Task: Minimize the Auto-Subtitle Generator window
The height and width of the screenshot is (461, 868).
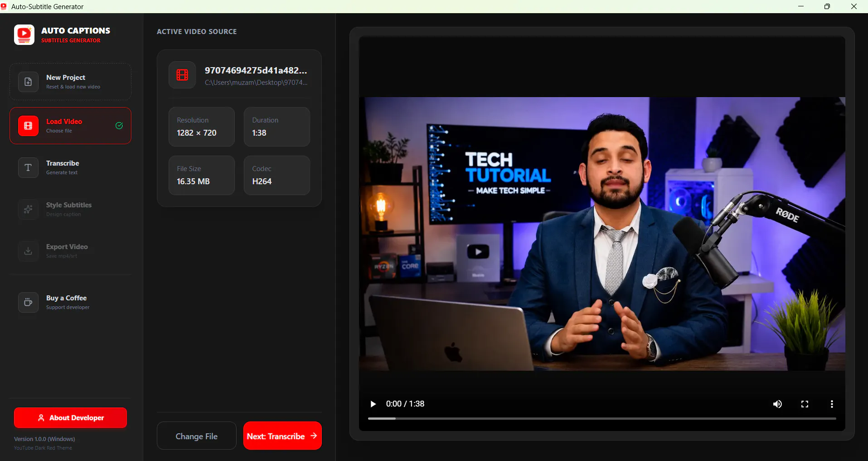Action: pos(801,6)
